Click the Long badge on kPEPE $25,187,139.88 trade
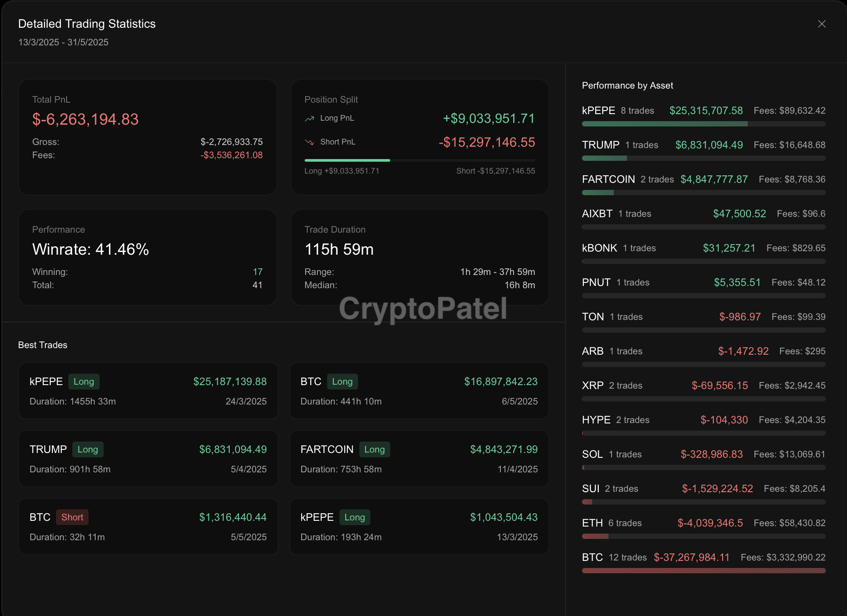This screenshot has width=847, height=616. click(x=84, y=382)
